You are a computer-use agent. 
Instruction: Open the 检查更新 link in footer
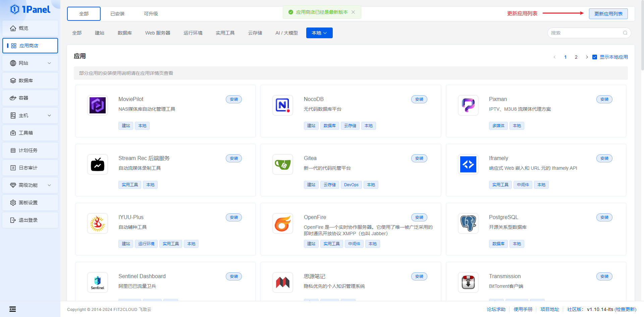pyautogui.click(x=625, y=309)
